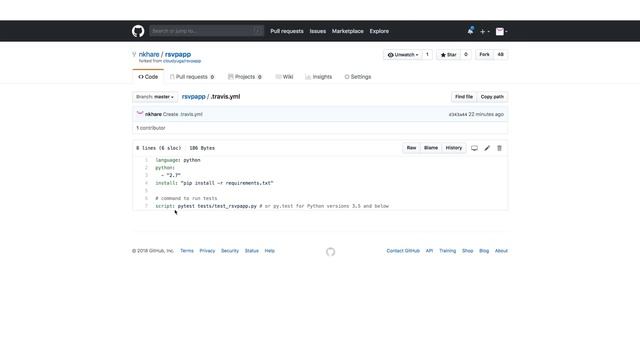Focus the Search or jump to field
This screenshot has height=360, width=640.
pos(206,31)
